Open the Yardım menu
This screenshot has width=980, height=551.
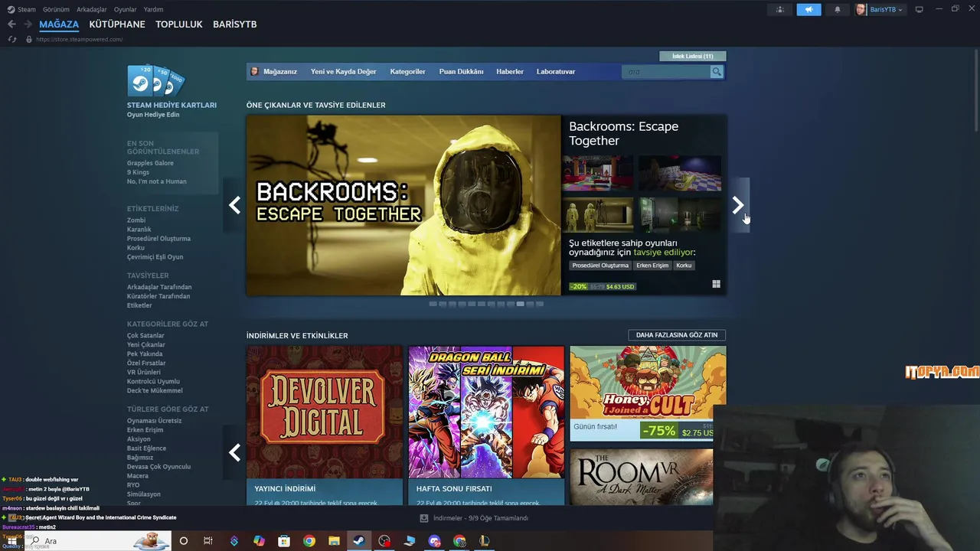153,9
